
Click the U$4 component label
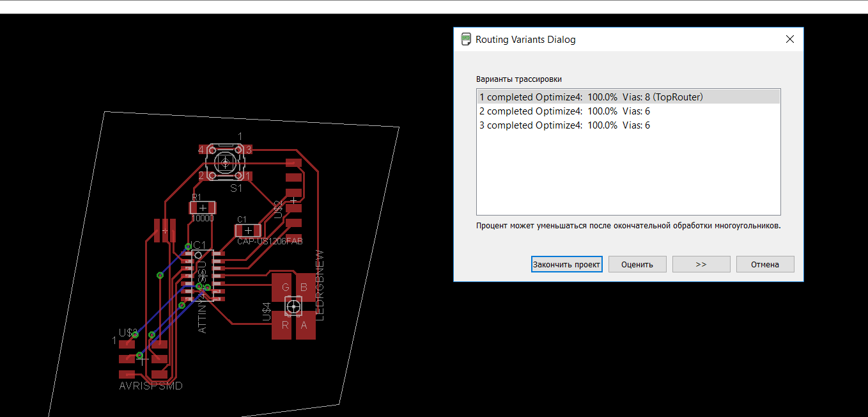click(267, 311)
